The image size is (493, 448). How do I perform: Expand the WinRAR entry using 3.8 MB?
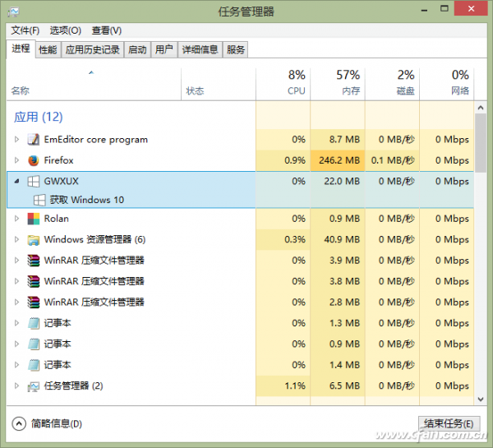16,281
